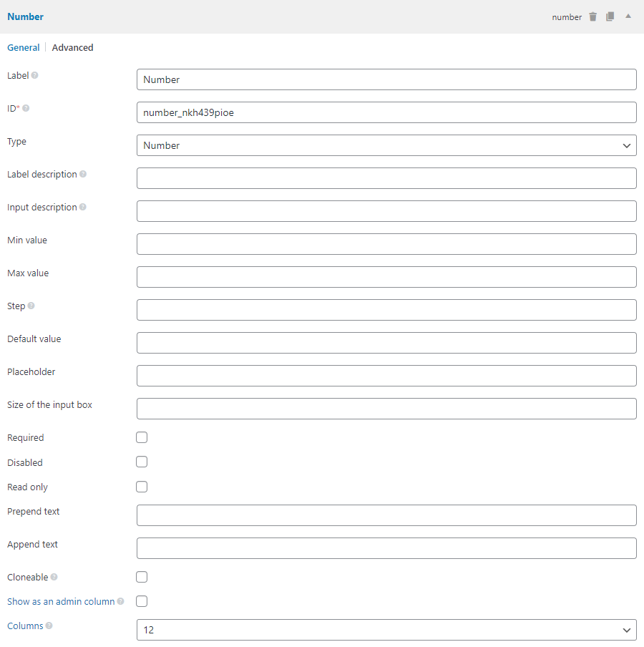Duplicate the Number field with copy icon
Screen dimensions: 644x647
610,16
